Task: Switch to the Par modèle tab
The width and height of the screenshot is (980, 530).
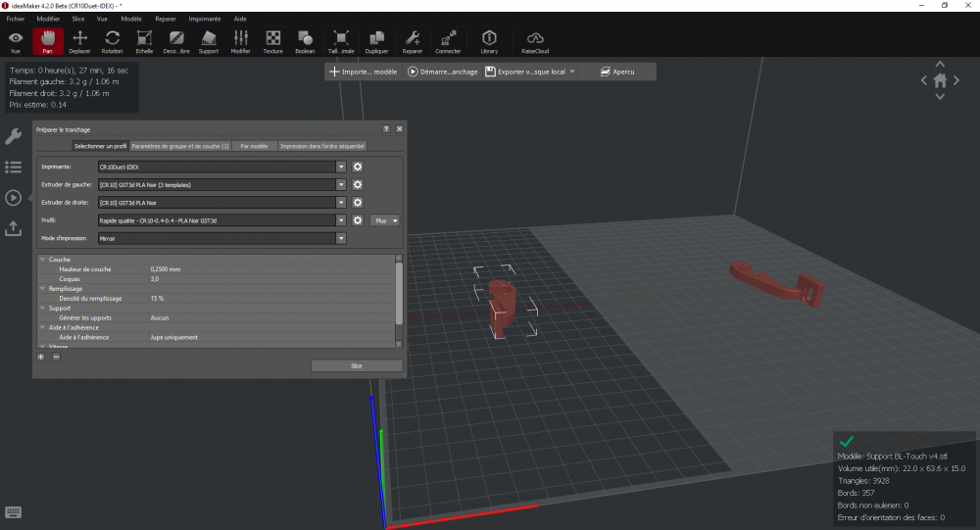Action: pos(254,146)
